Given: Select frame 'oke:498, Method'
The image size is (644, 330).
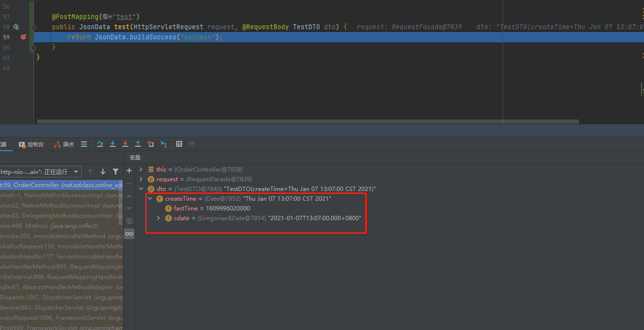Looking at the screenshot, I should click(x=61, y=226).
